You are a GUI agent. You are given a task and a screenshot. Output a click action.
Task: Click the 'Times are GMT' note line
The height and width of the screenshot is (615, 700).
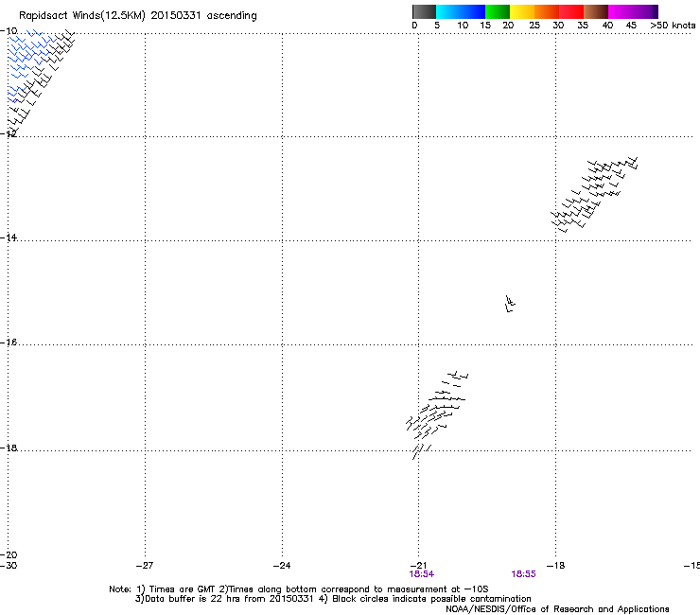[298, 589]
